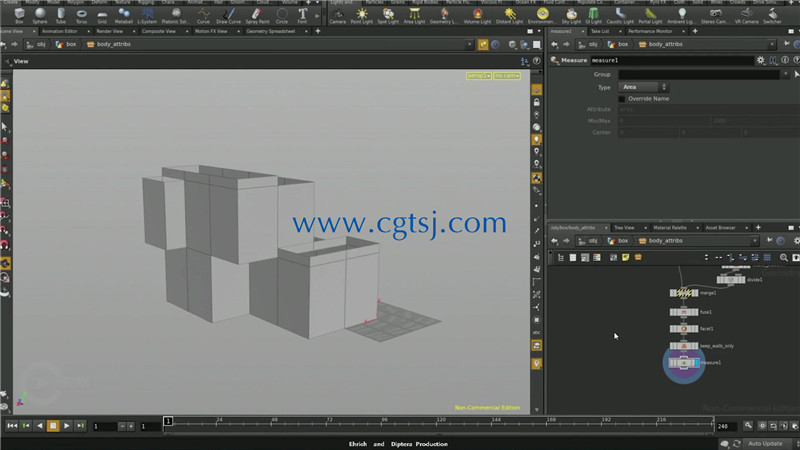800x450 pixels.
Task: Expand the parameter pane path dropdown
Action: click(x=771, y=44)
